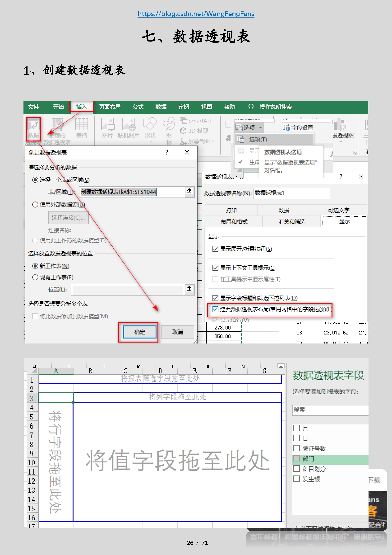Switch to the 视图 tab
The height and width of the screenshot is (555, 392).
tap(207, 107)
